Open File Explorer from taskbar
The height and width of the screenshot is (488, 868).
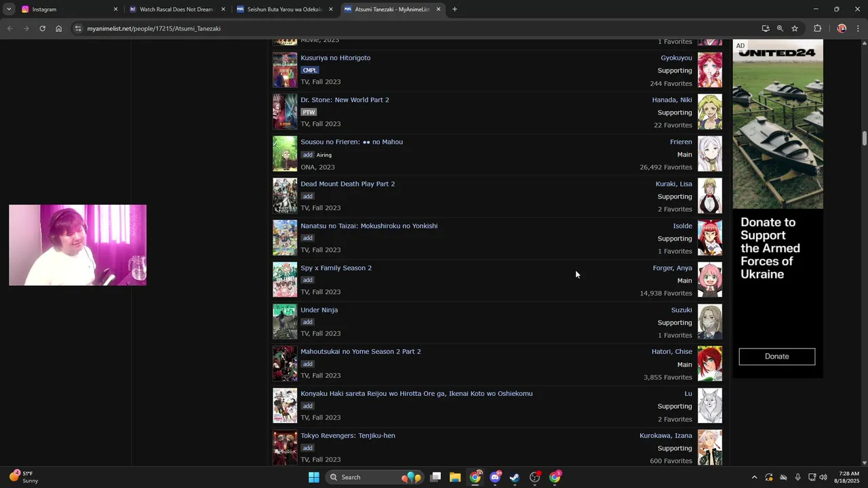(455, 477)
